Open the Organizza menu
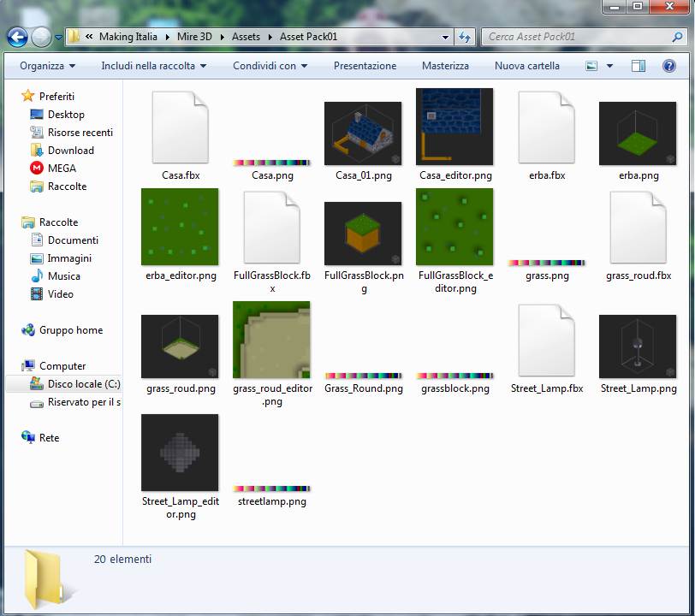 (x=47, y=66)
